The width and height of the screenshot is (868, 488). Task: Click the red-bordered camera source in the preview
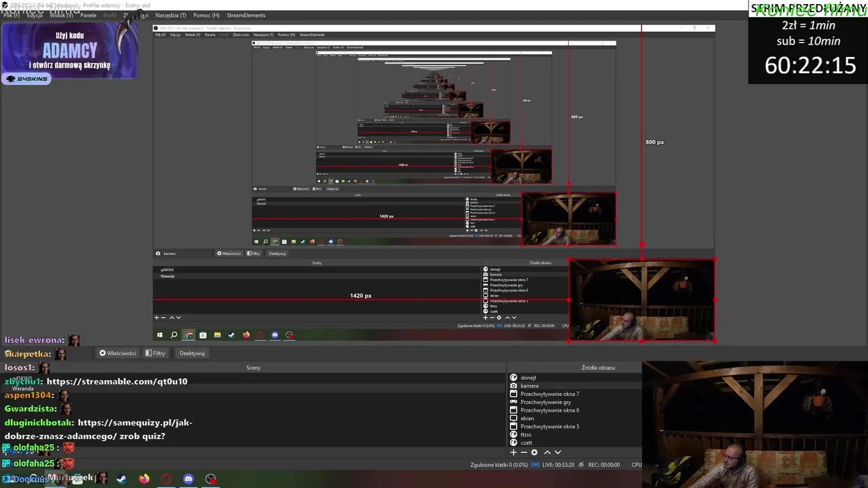coord(642,300)
